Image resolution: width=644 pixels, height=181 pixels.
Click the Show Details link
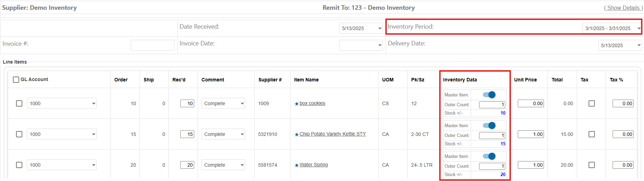[x=623, y=8]
